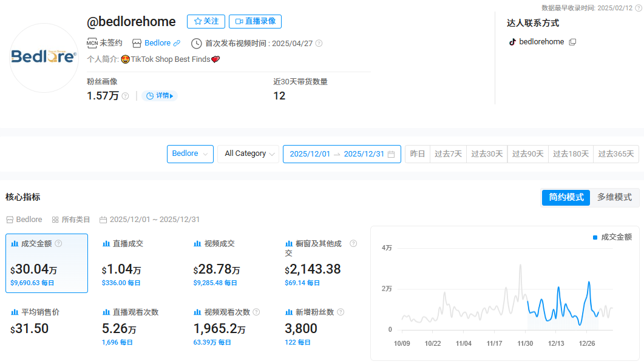Viewport: 644px width, 364px height.
Task: Click the MCN 未签约 badge icon
Action: pos(91,43)
